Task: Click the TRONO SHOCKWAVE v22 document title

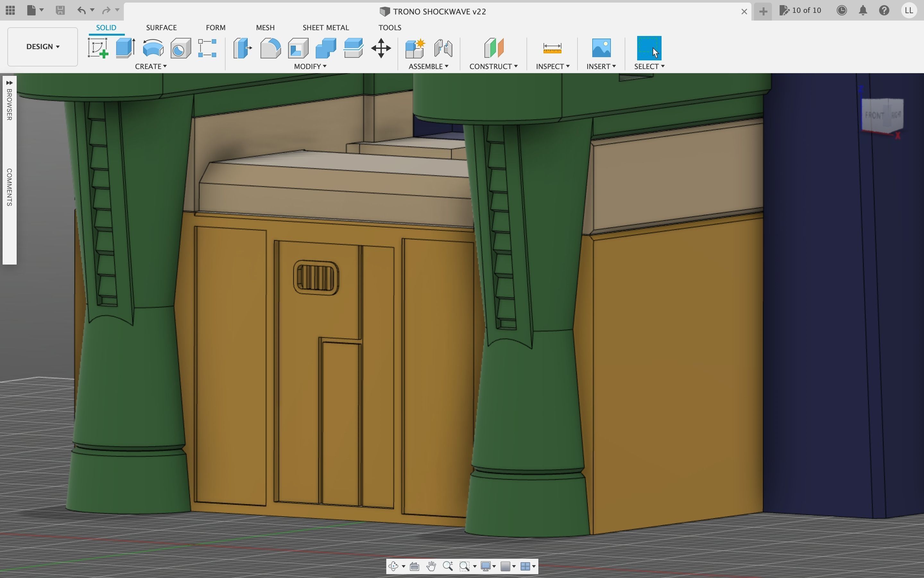Action: (439, 12)
